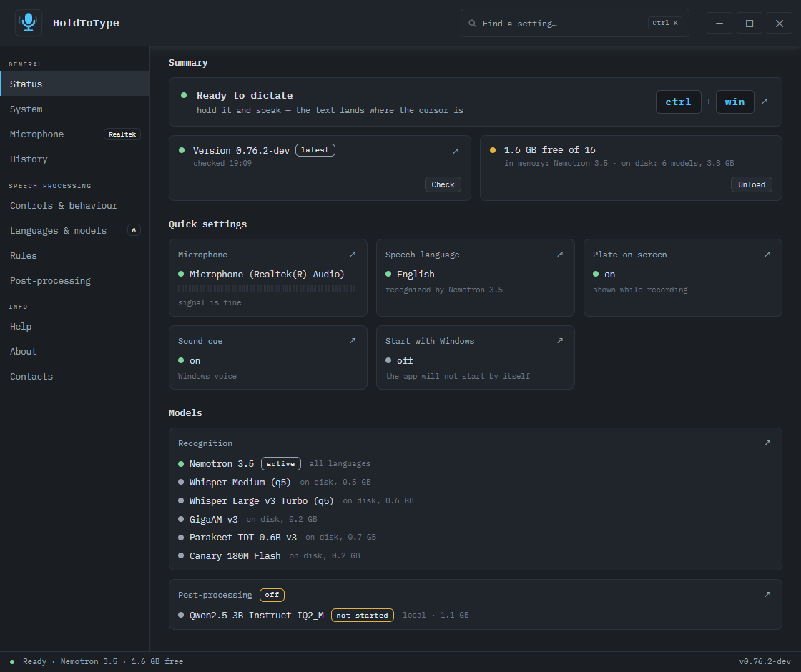801x672 pixels.
Task: Go to History in sidebar
Action: (75, 159)
